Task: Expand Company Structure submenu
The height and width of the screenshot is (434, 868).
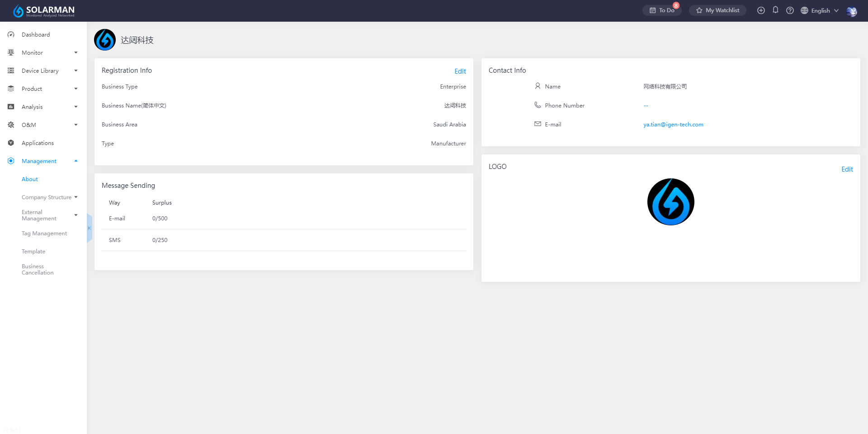Action: [x=49, y=197]
